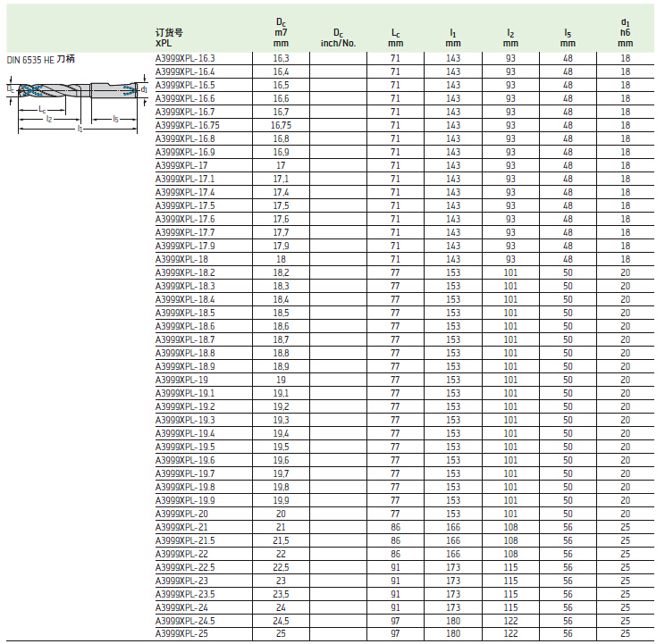Click the l5 mm column header
This screenshot has width=665, height=644.
coord(568,38)
